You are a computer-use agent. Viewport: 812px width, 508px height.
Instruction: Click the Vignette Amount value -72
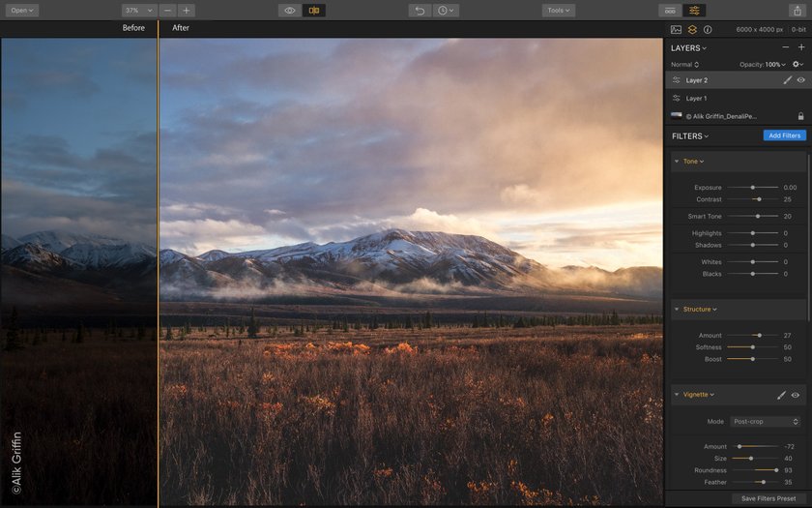(x=789, y=446)
